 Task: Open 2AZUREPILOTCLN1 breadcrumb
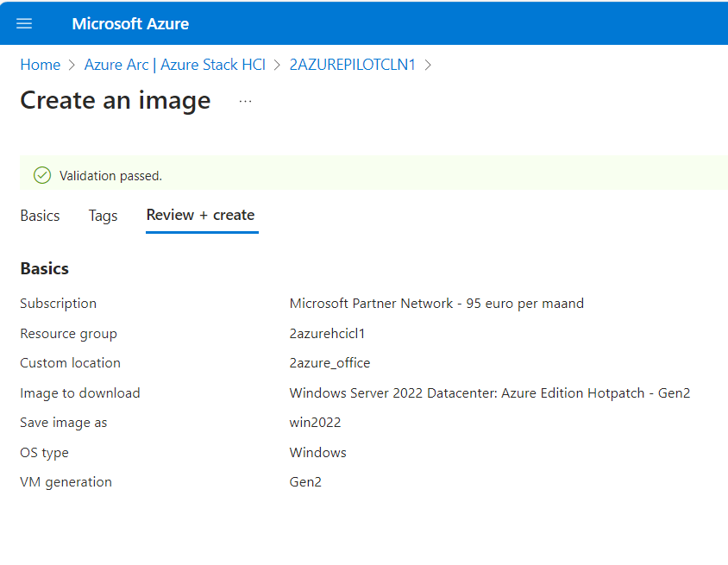(x=353, y=65)
